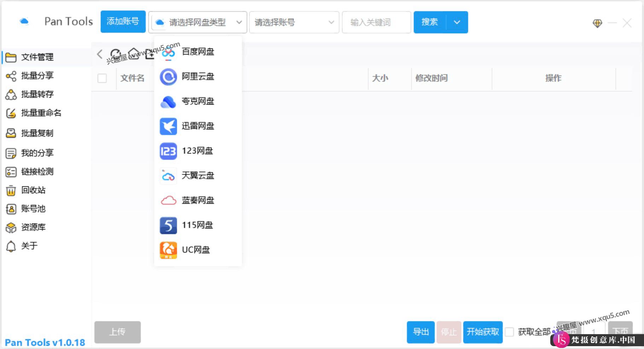Choose 蓝奏网盘 from the dropdown list
This screenshot has width=644, height=349.
tap(198, 200)
